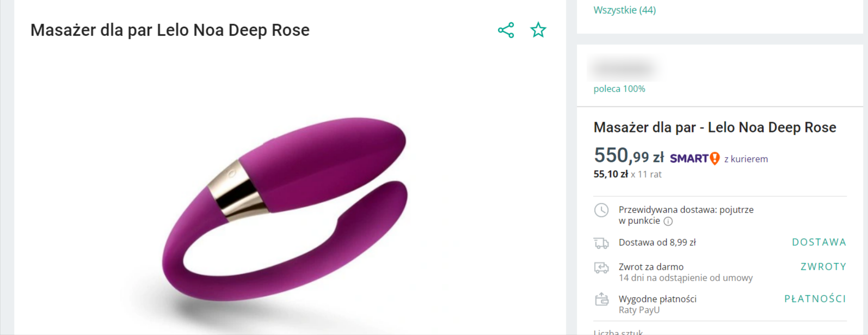Click the return truck icon by 'Zwrot za darmo'
The width and height of the screenshot is (868, 335).
tap(601, 267)
